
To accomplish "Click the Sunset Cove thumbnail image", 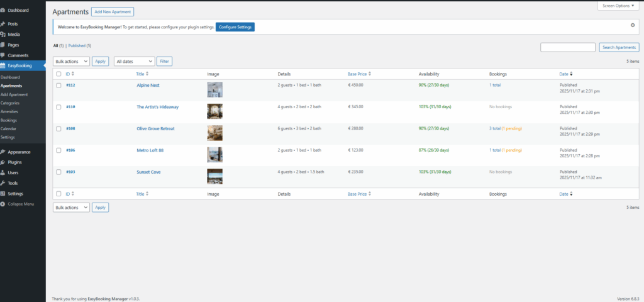I will [214, 176].
